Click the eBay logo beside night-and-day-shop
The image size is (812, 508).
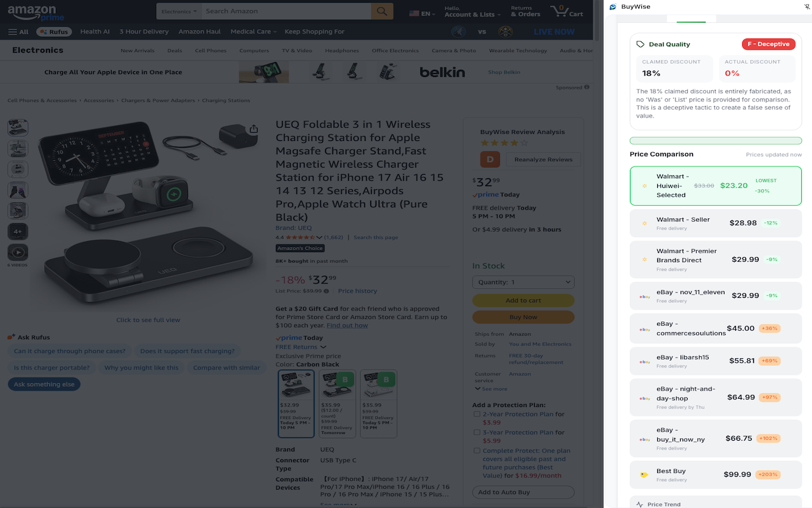pyautogui.click(x=645, y=398)
